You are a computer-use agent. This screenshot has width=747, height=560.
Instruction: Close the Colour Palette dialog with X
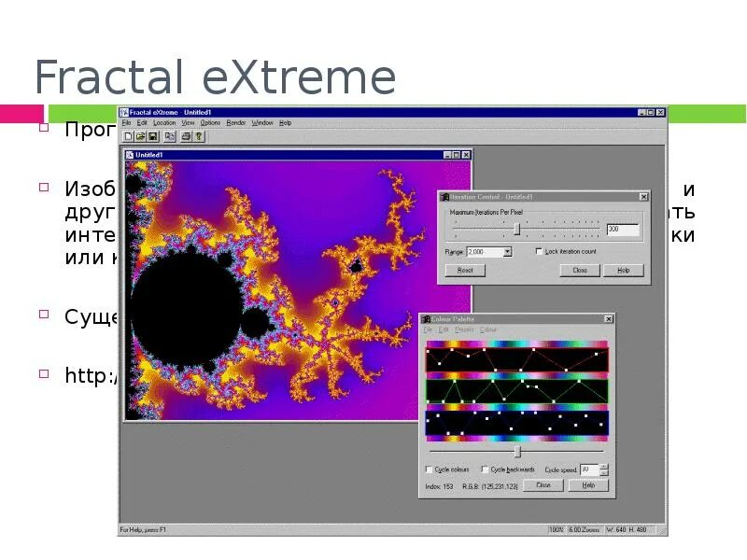(609, 319)
